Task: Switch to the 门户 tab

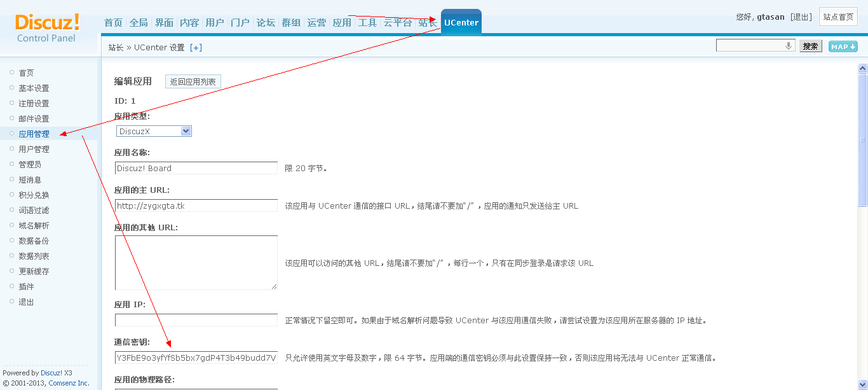Action: 240,22
